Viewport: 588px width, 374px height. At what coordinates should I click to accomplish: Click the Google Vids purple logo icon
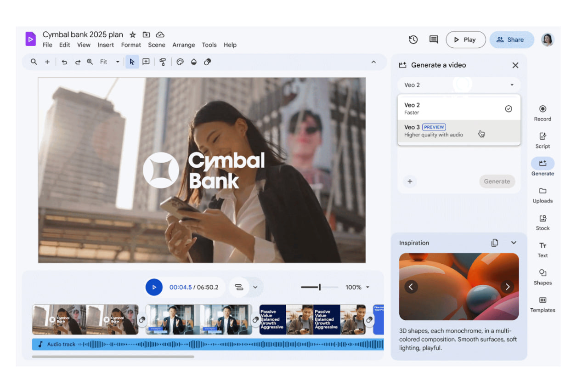[30, 39]
